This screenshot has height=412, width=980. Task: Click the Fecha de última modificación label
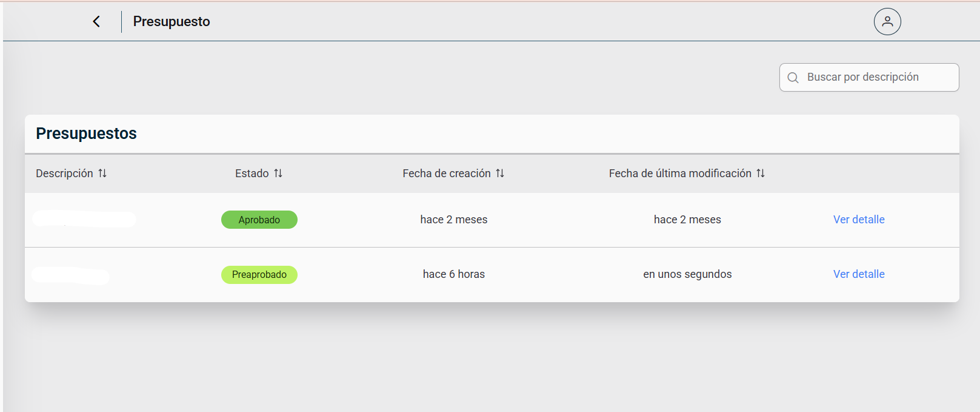tap(679, 174)
